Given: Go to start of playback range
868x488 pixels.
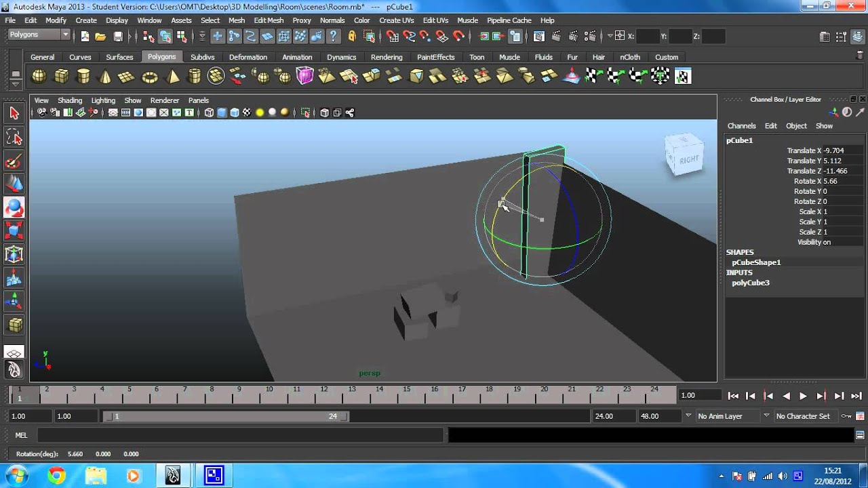Looking at the screenshot, I should (x=733, y=396).
